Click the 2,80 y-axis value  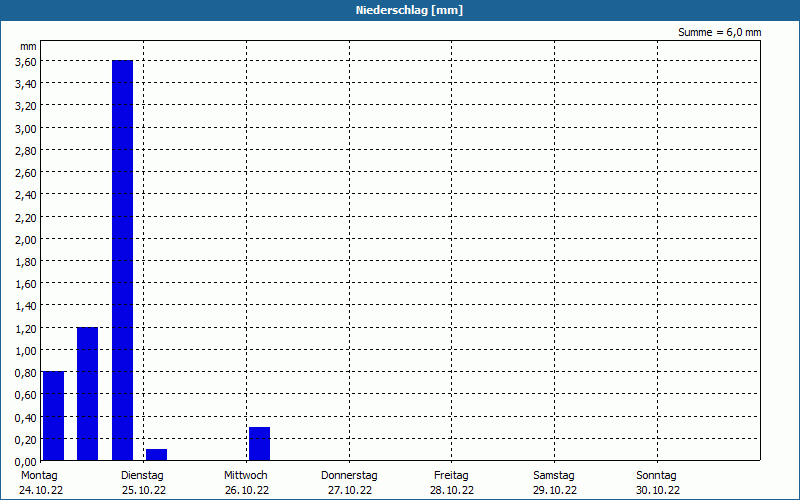pos(26,151)
